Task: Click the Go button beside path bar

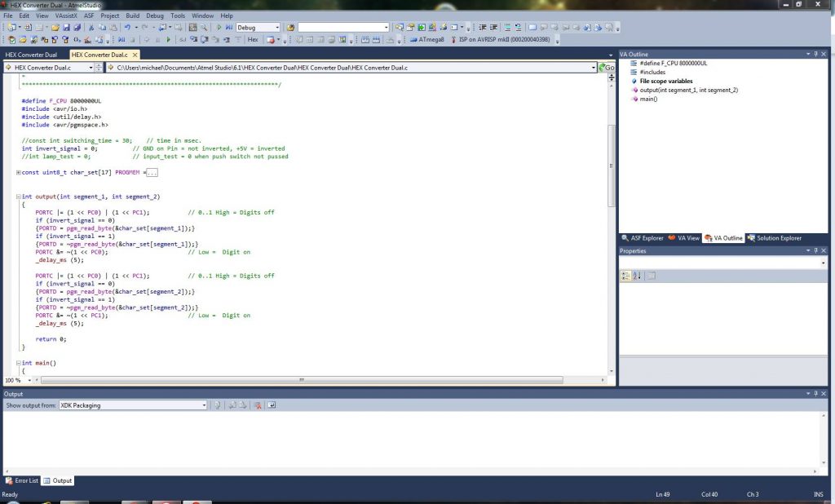Action: pyautogui.click(x=607, y=68)
